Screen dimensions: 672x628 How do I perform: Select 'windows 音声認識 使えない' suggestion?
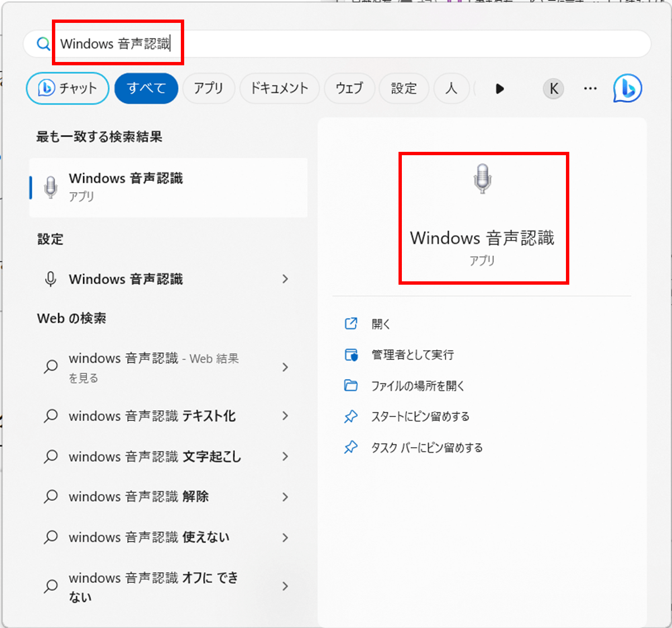(x=168, y=538)
